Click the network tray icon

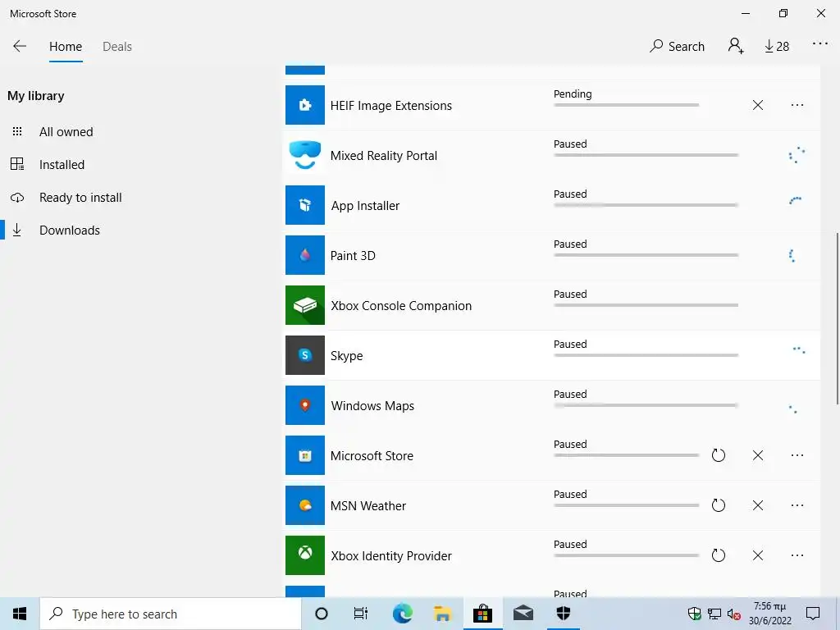coord(714,614)
